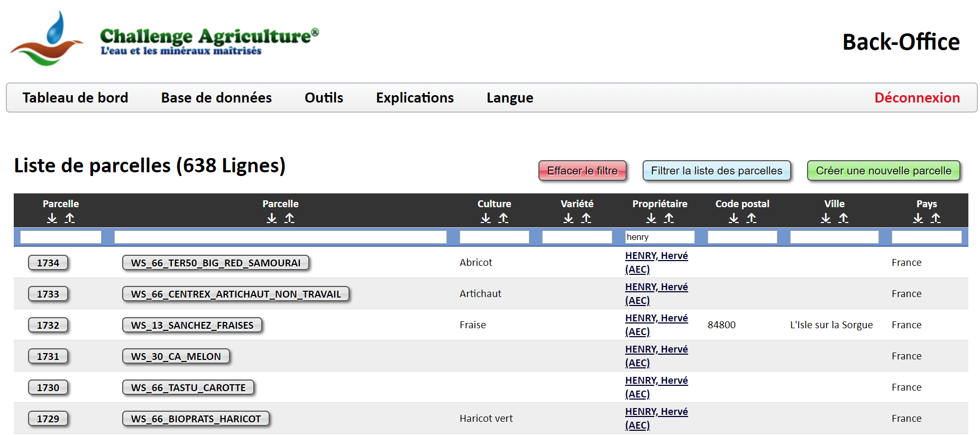Screen dimensions: 980x435
Task: Sort Ville column ascending
Action: (x=844, y=218)
